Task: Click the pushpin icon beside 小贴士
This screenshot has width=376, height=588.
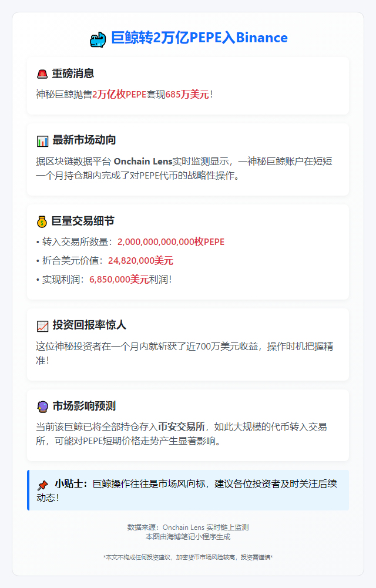Action: coord(43,485)
